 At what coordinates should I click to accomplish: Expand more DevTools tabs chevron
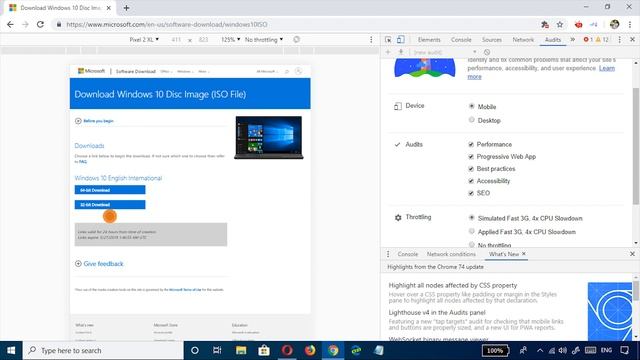(x=573, y=40)
